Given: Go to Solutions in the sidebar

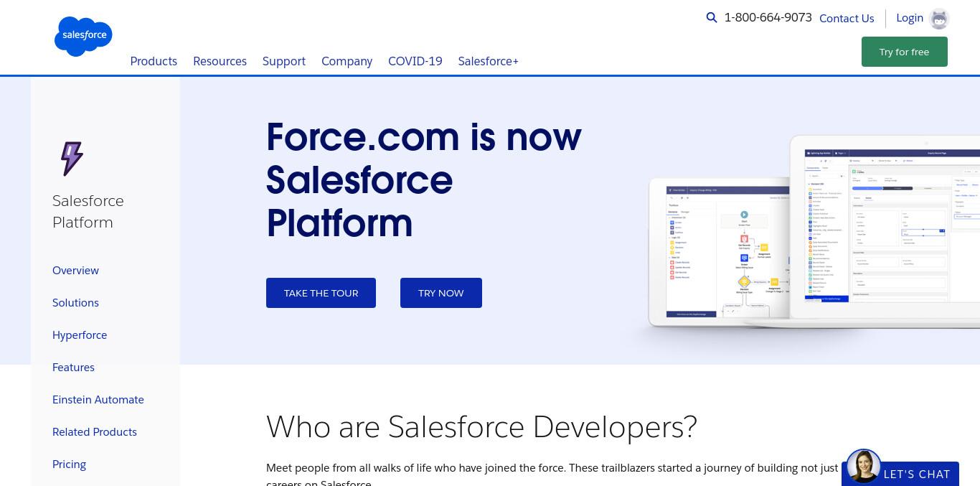Looking at the screenshot, I should coord(75,303).
